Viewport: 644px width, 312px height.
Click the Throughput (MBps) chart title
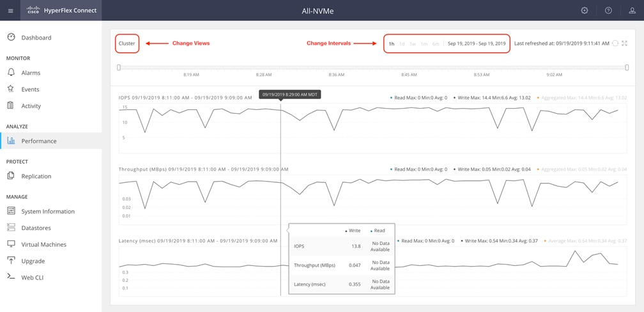pyautogui.click(x=203, y=169)
